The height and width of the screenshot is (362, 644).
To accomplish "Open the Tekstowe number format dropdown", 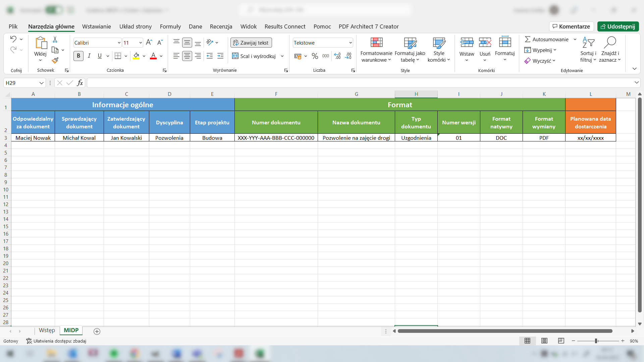I will tap(350, 43).
